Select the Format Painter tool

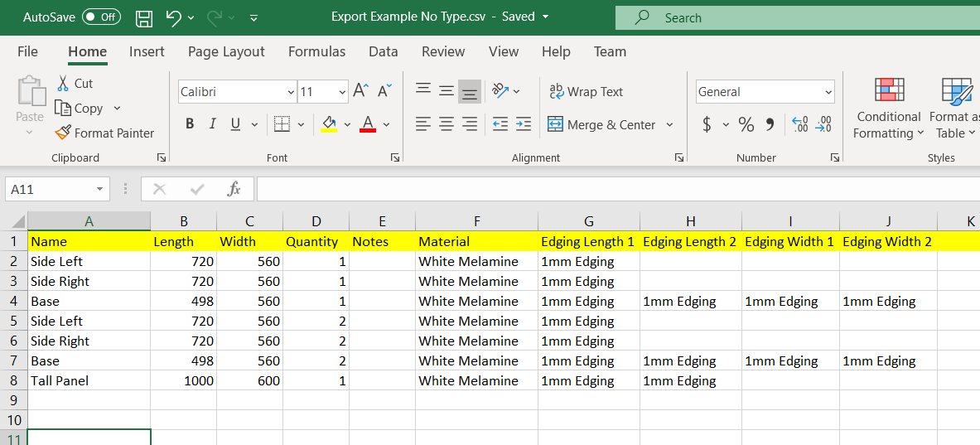coord(104,133)
